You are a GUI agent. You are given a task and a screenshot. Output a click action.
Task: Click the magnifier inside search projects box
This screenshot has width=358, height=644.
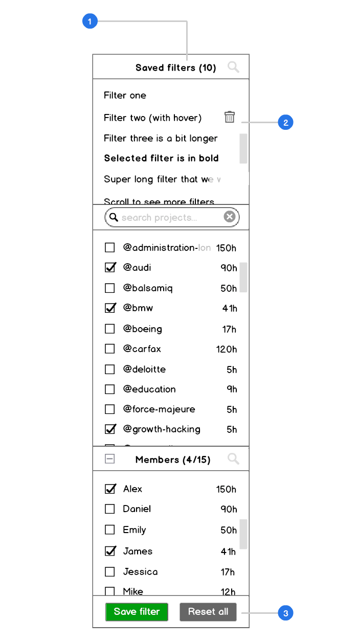tap(114, 217)
